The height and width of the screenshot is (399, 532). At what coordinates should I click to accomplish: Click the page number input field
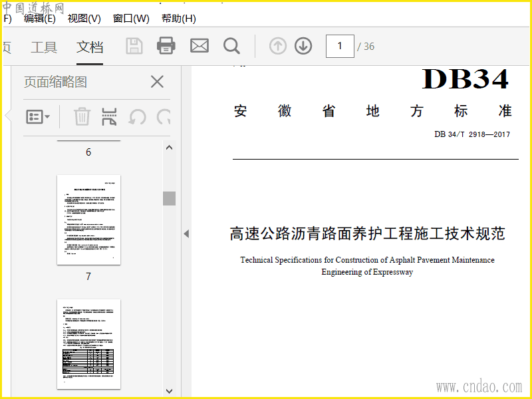[340, 46]
